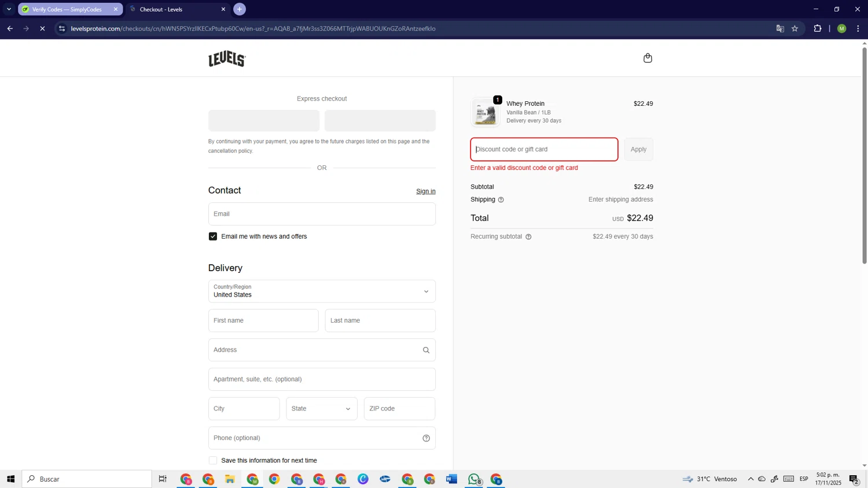Click the '$22.49 every 30 days' text
Image resolution: width=868 pixels, height=488 pixels.
pyautogui.click(x=623, y=236)
